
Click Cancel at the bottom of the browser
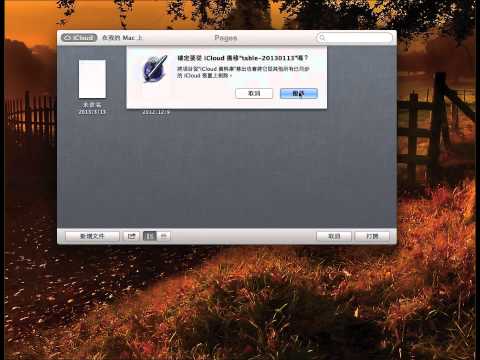click(x=334, y=236)
